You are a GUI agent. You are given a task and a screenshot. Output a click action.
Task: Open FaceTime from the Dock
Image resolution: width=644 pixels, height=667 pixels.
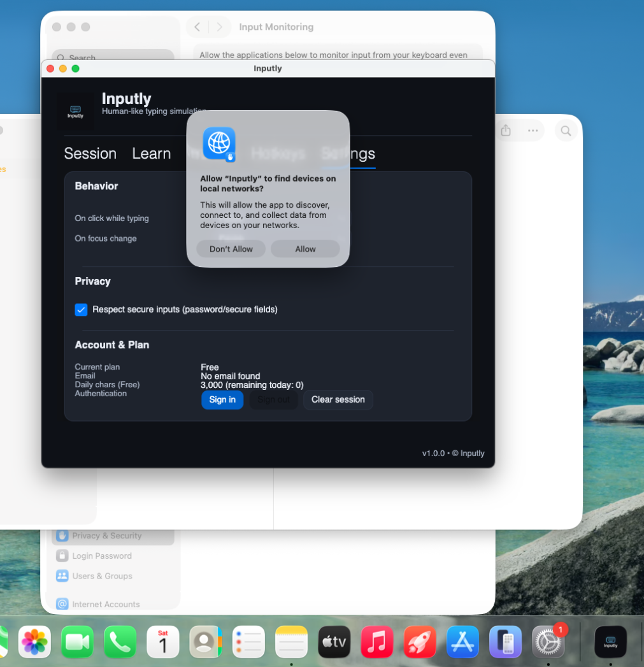click(77, 642)
